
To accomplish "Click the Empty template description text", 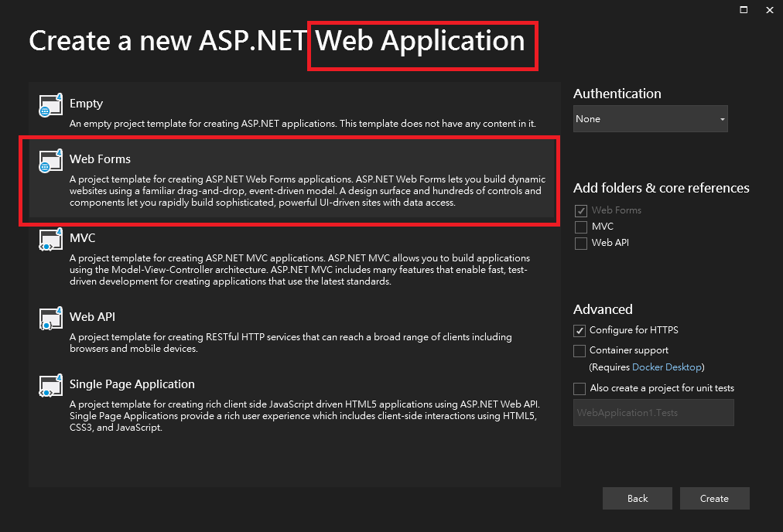I will (303, 124).
